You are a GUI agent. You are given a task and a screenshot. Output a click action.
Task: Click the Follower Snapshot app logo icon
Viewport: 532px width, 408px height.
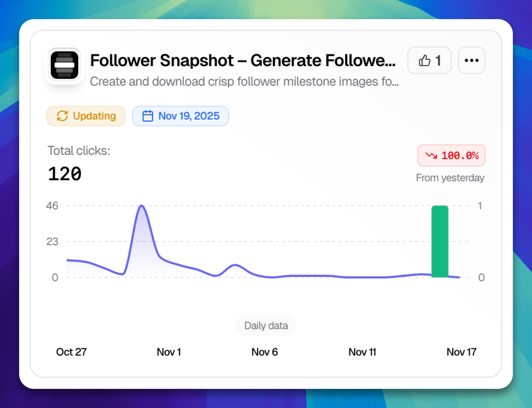(x=64, y=65)
